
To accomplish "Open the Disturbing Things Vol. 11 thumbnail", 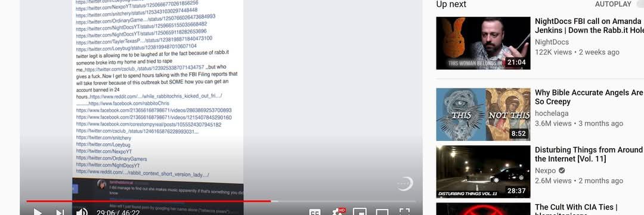I will 483,171.
